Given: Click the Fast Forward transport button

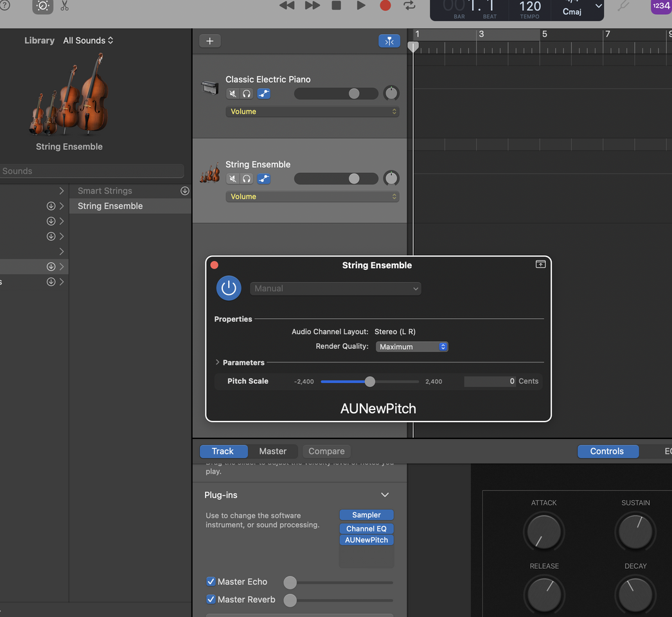Looking at the screenshot, I should [312, 6].
